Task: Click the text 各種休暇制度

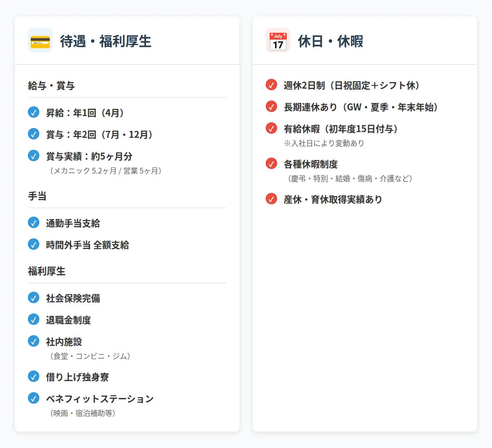Action: point(311,164)
